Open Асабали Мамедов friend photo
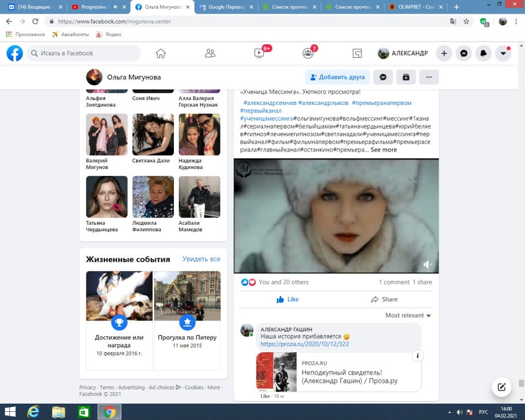This screenshot has width=525, height=420. (x=200, y=197)
